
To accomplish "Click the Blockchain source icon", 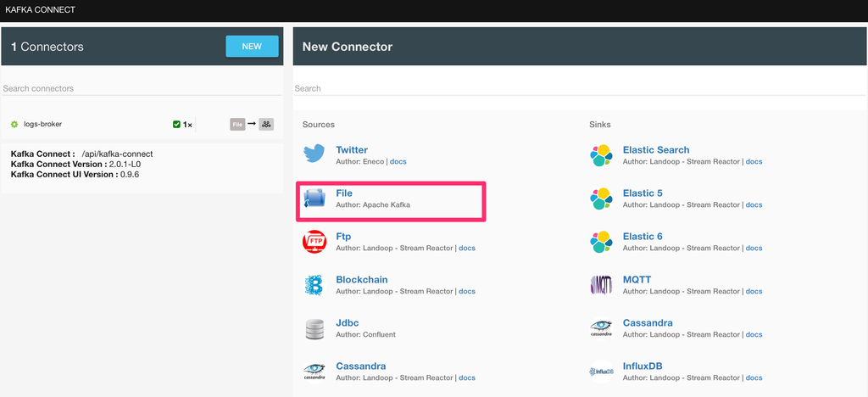I will pos(314,285).
